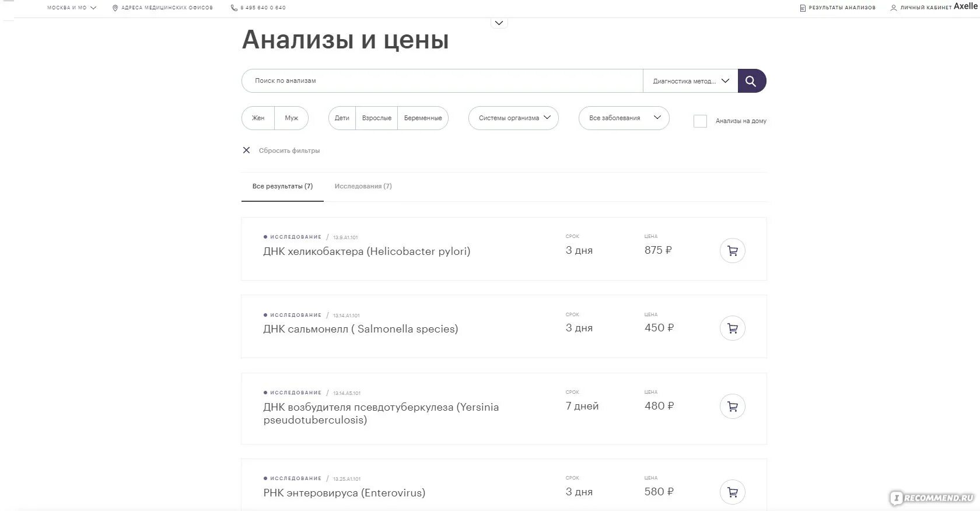
Task: Enable the 'Анализы на дому' checkbox
Action: (700, 121)
